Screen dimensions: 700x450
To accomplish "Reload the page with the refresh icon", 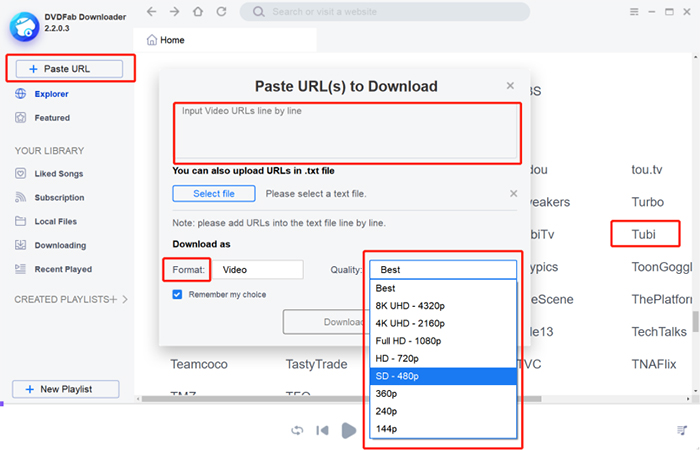I will point(221,12).
